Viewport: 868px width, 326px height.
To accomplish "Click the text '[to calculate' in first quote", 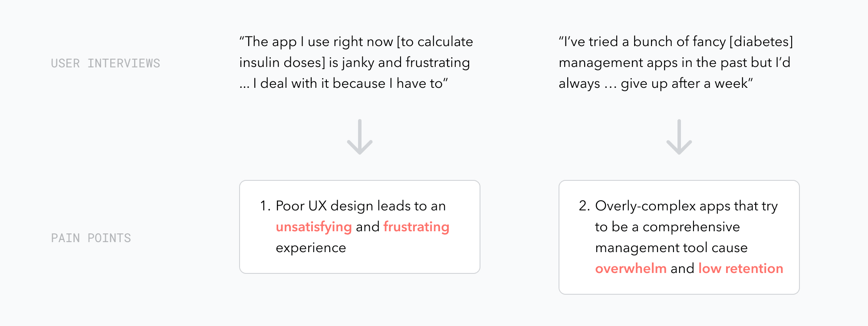I will tap(435, 42).
